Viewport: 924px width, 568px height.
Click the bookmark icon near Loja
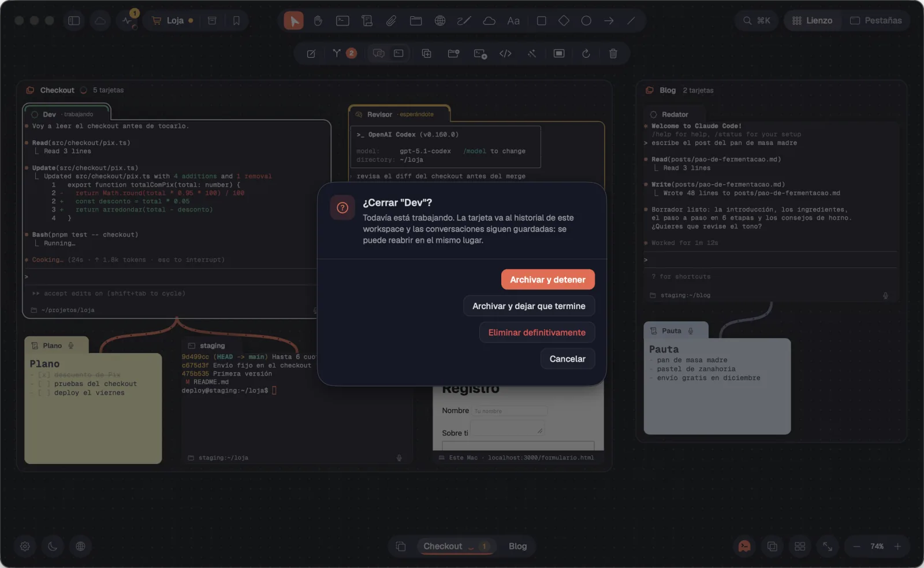point(236,21)
